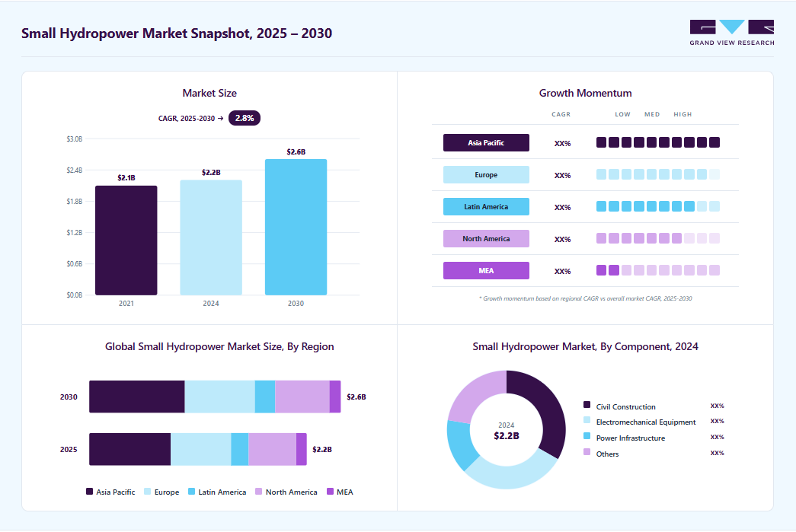Click the Power Infrastructure donut segment
796x532 pixels.
coord(461,444)
